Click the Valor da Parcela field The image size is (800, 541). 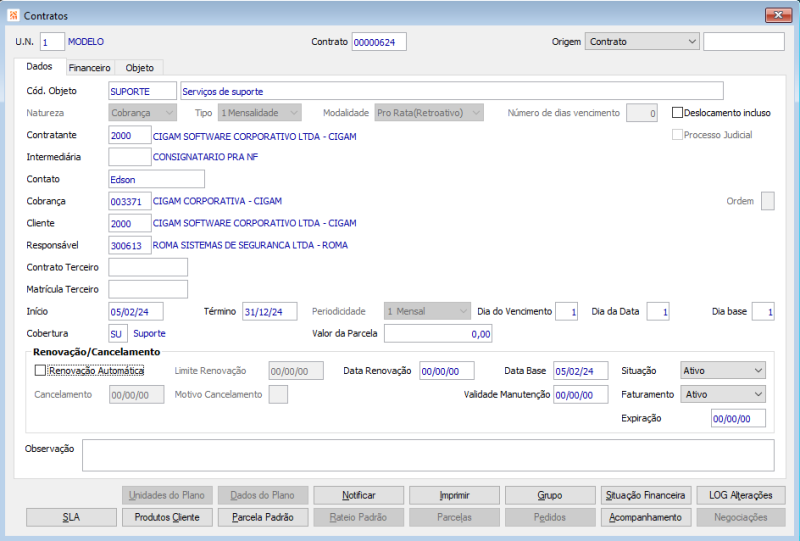[438, 333]
